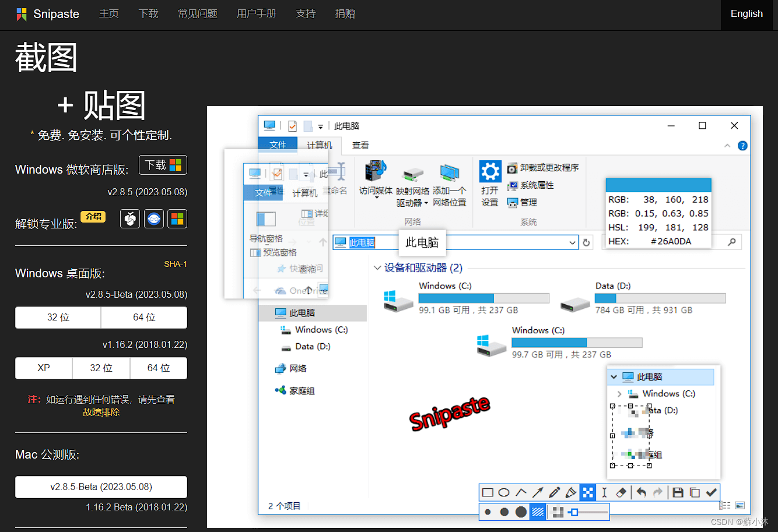
Task: Toggle the hatched mosaic pattern mode
Action: pyautogui.click(x=538, y=512)
